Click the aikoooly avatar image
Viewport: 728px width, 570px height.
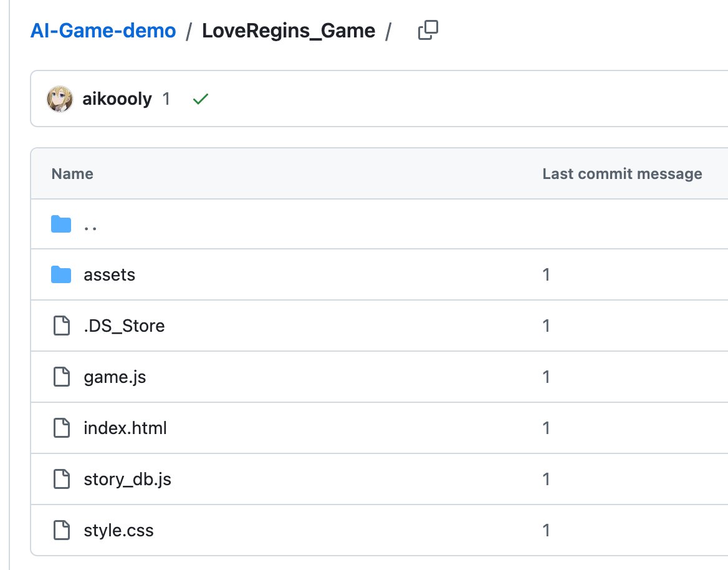60,99
